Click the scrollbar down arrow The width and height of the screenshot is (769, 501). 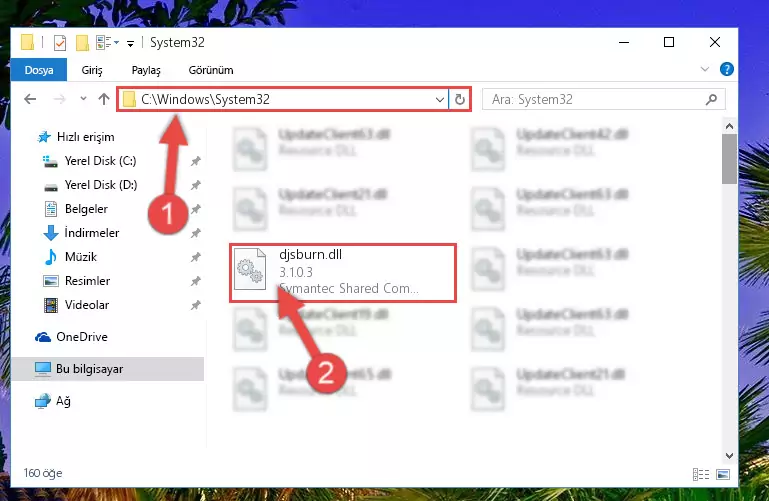tap(729, 455)
